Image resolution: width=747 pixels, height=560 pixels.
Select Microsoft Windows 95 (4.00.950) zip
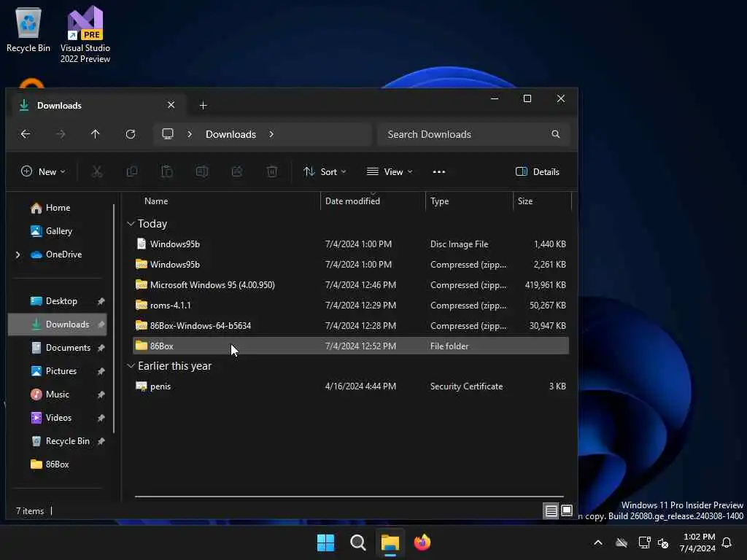pyautogui.click(x=351, y=285)
